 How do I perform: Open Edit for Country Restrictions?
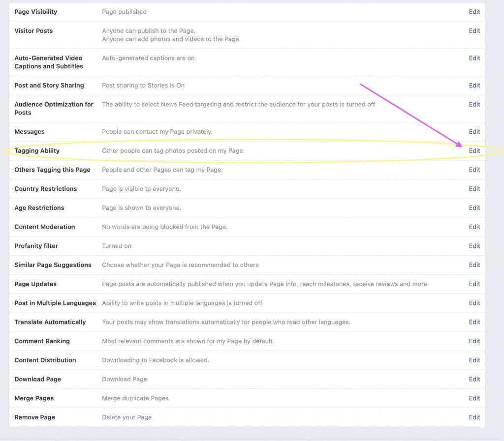[x=474, y=189]
